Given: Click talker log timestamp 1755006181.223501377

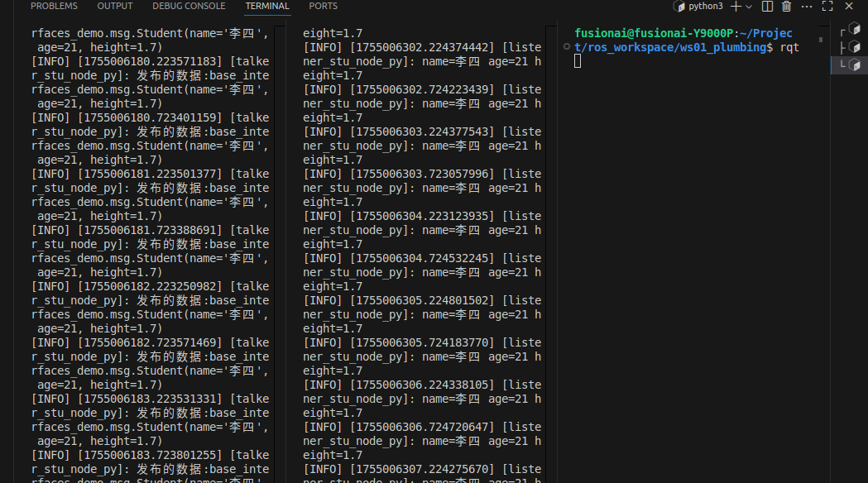Looking at the screenshot, I should point(150,174).
